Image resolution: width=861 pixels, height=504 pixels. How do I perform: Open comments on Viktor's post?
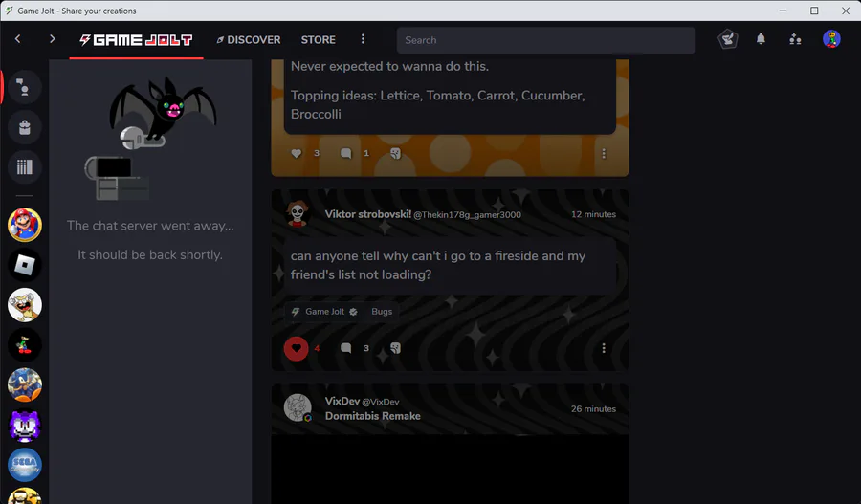pos(346,348)
